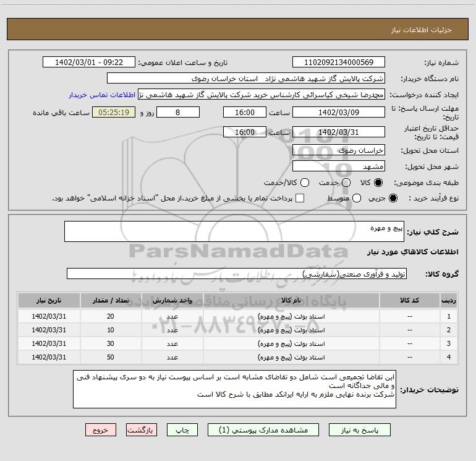Screen dimensions: 476x461
Task: Click the چاپ print button
Action: point(182,430)
